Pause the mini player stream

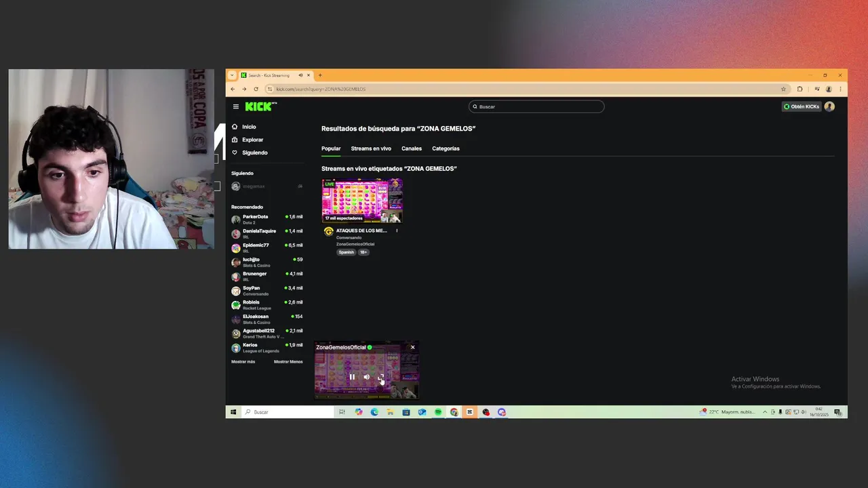352,377
